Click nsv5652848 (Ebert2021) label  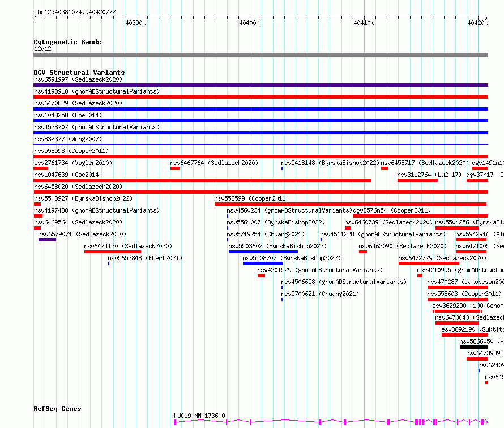tap(145, 258)
